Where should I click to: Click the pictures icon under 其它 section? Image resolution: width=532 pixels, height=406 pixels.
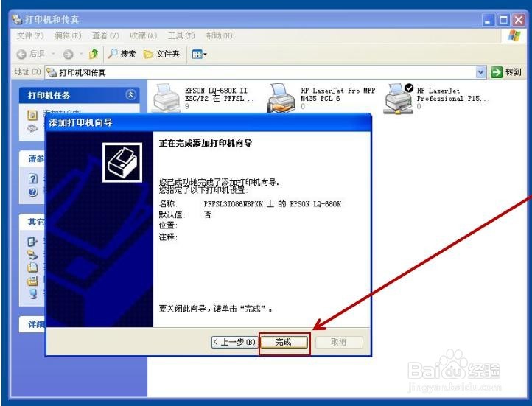[32, 281]
